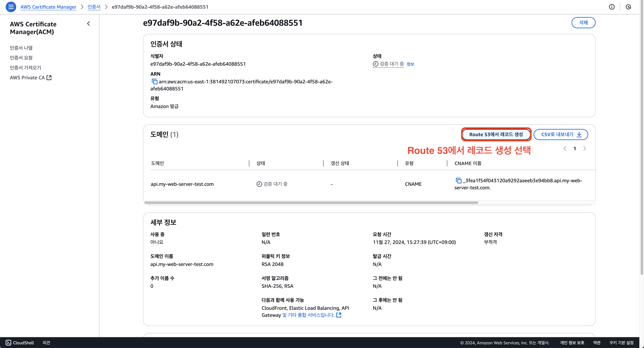Click 검증 대기 중 in domain row
Image resolution: width=644 pixels, height=348 pixels.
[272, 184]
